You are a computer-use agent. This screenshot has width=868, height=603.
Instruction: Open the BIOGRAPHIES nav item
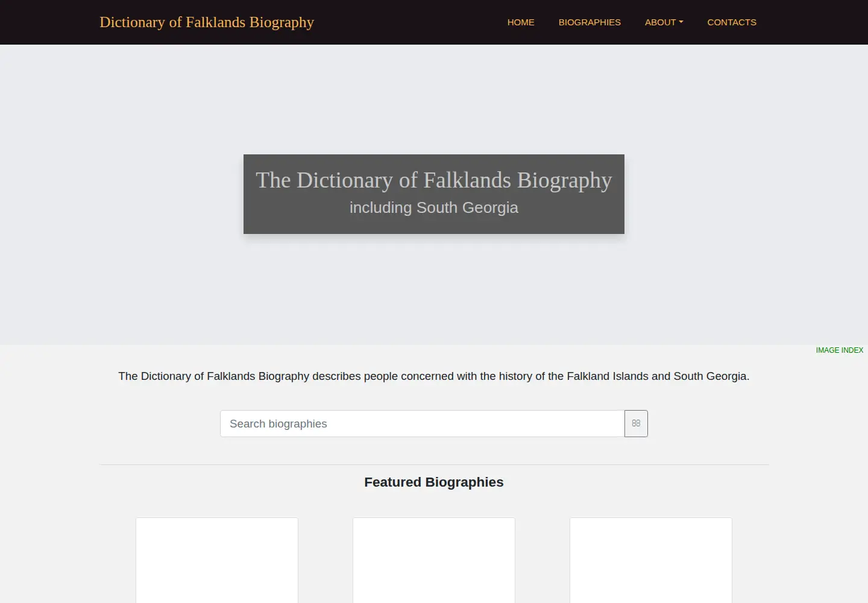pos(590,22)
